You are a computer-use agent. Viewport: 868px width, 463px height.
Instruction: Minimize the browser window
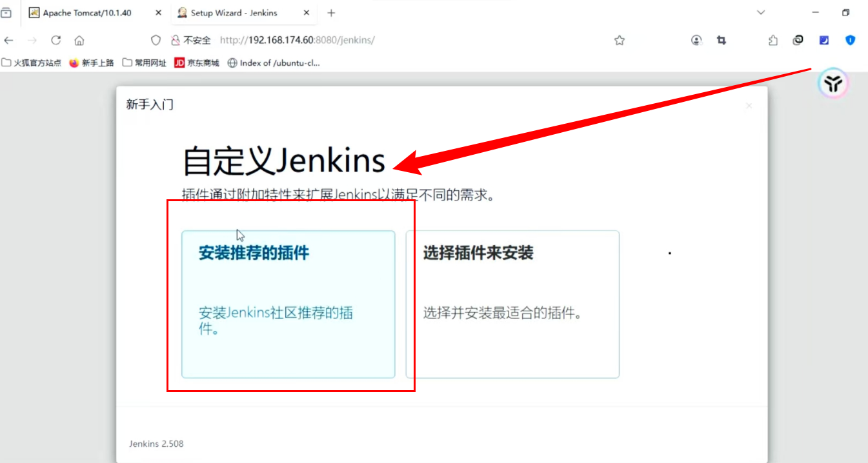click(816, 13)
